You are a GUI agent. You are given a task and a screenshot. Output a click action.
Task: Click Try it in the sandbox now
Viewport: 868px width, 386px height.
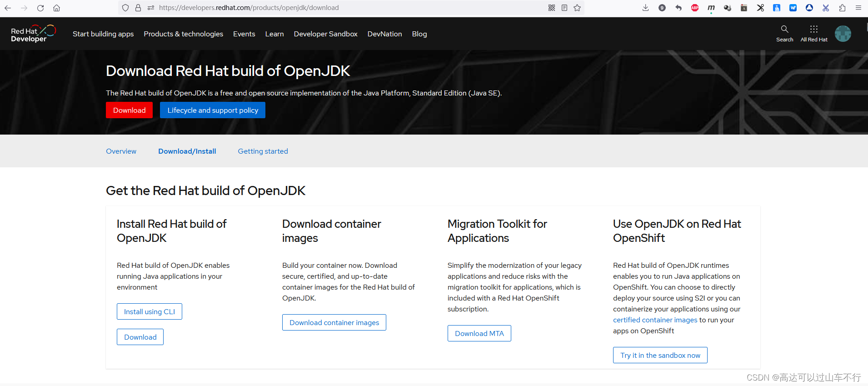(660, 355)
